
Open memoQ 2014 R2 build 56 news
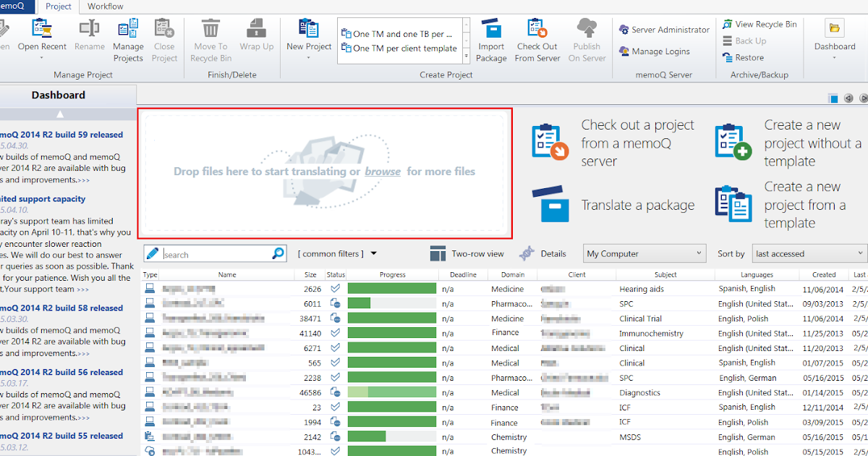(x=61, y=372)
